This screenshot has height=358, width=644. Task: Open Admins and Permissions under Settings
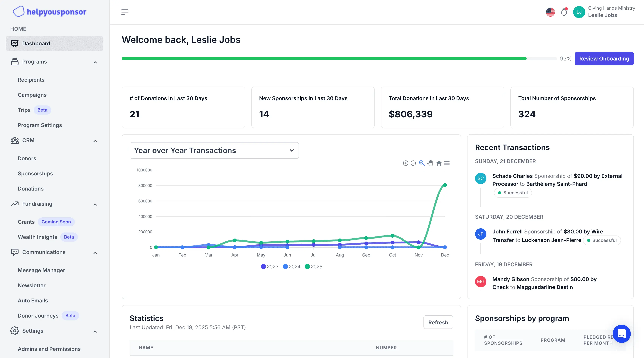click(49, 349)
